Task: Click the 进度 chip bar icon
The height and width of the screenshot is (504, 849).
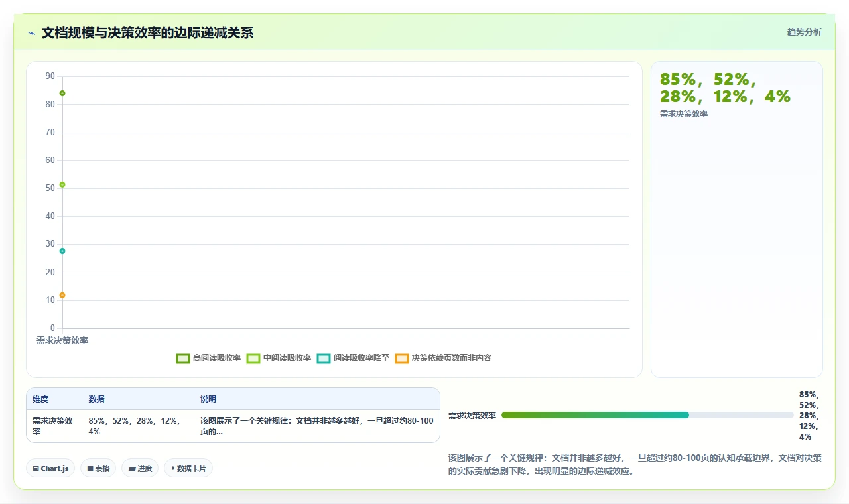Action: (132, 469)
